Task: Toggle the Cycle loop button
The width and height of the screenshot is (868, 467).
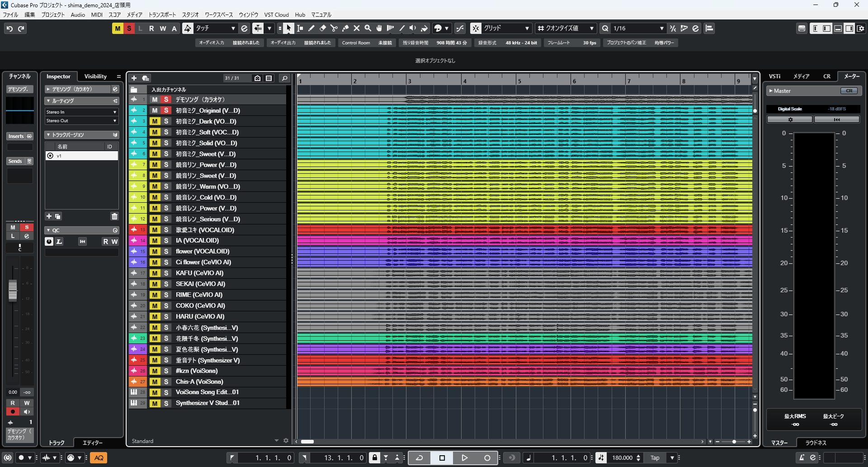Action: click(x=420, y=458)
